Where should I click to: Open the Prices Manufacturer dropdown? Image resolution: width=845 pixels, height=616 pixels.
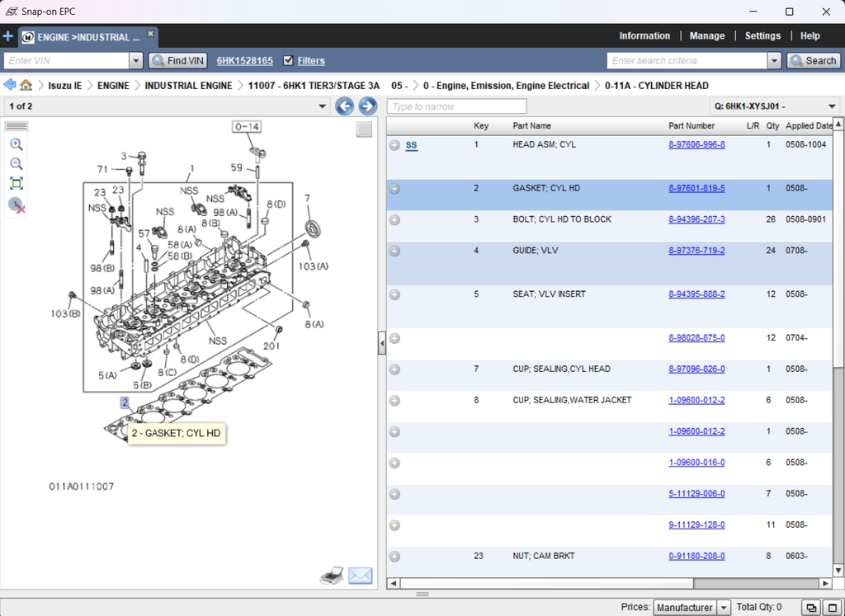pos(725,608)
